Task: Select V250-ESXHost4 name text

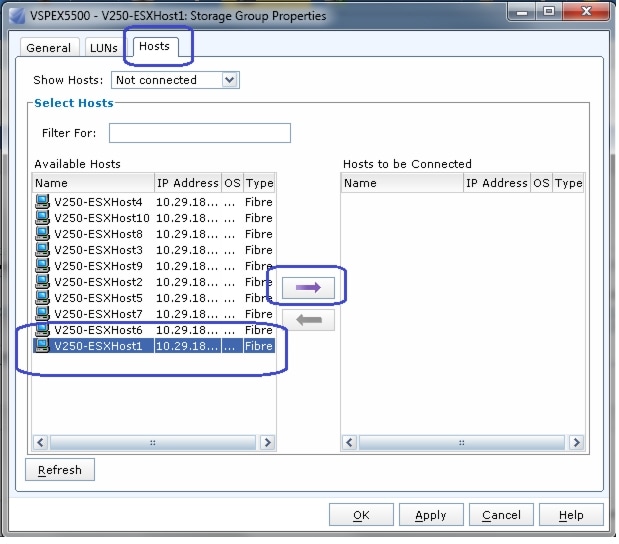Action: (x=98, y=202)
